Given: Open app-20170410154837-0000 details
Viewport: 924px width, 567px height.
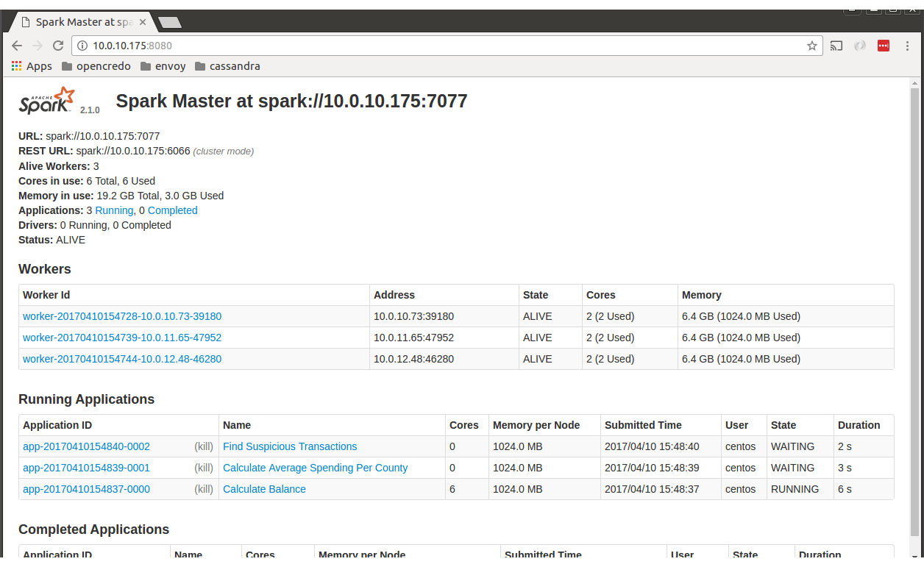Looking at the screenshot, I should 86,489.
